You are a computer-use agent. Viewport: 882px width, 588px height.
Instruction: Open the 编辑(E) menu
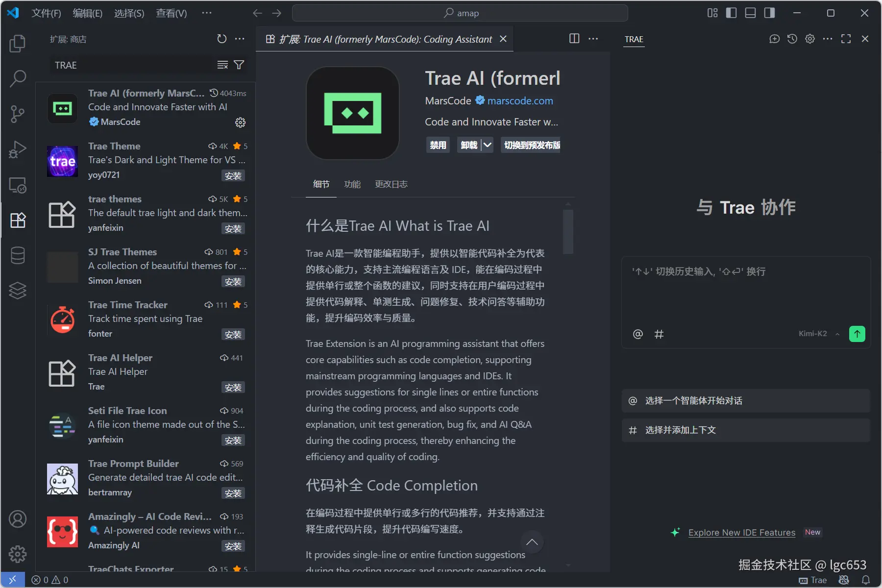tap(88, 13)
